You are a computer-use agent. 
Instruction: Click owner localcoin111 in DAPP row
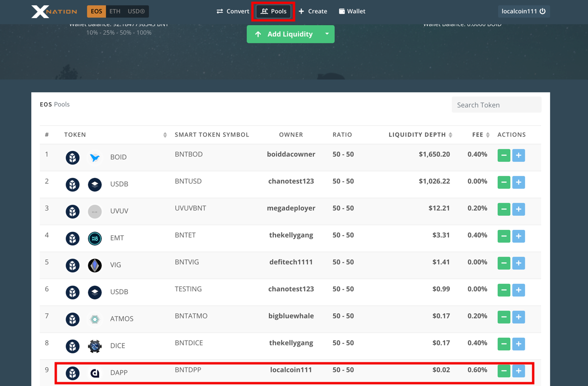[291, 370]
